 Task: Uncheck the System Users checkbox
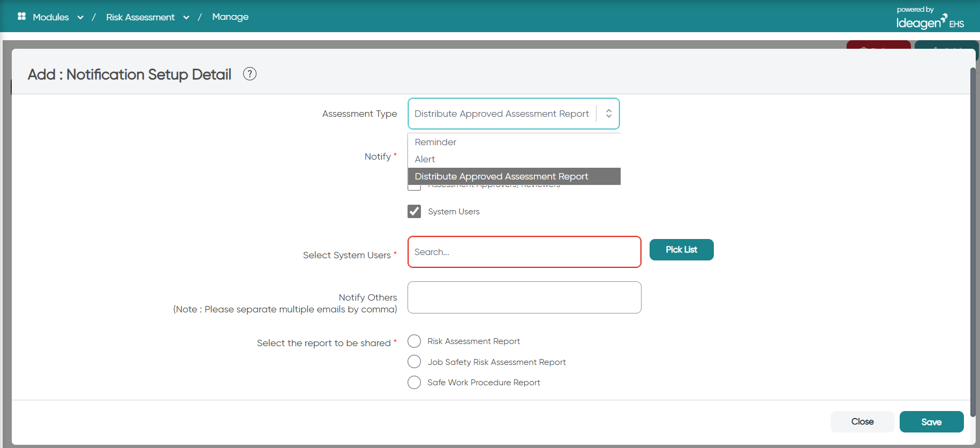click(x=414, y=211)
